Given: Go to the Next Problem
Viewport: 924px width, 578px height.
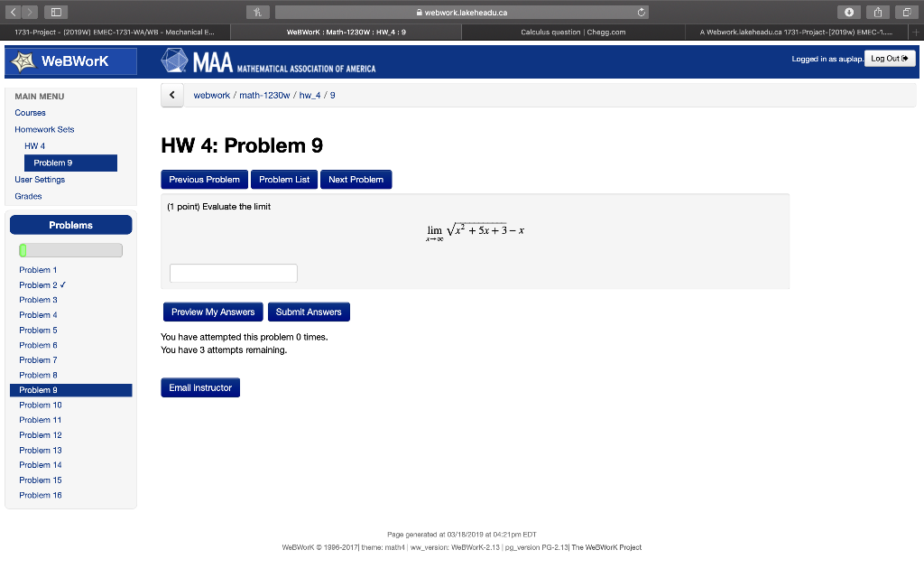Looking at the screenshot, I should [x=356, y=179].
